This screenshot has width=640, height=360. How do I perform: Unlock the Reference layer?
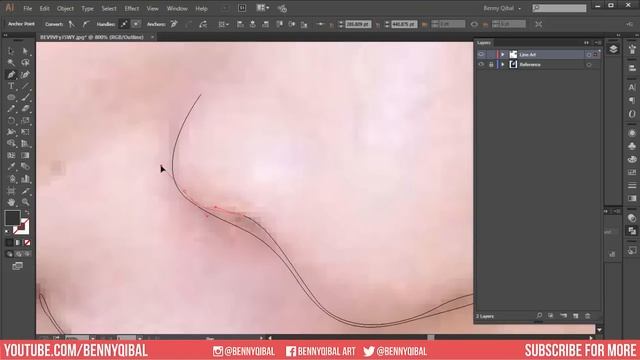491,64
